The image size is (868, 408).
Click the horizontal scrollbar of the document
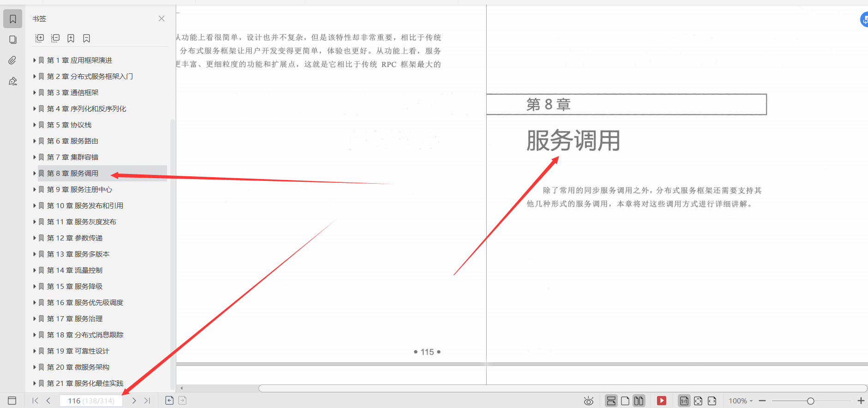tap(563, 388)
